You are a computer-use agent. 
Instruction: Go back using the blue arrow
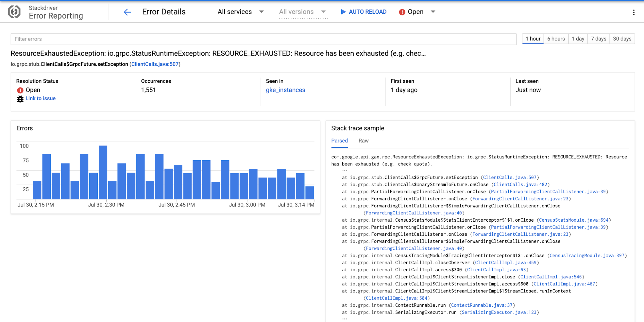(127, 12)
